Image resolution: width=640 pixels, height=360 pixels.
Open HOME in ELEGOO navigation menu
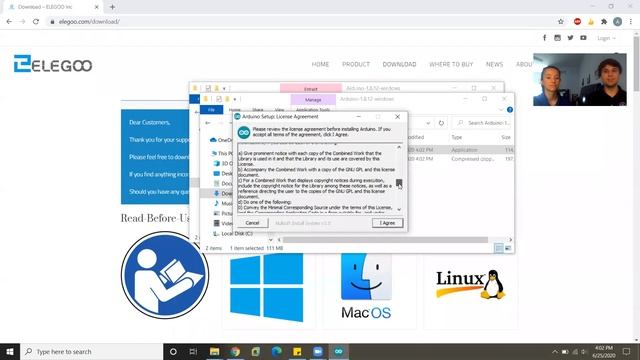pos(320,64)
